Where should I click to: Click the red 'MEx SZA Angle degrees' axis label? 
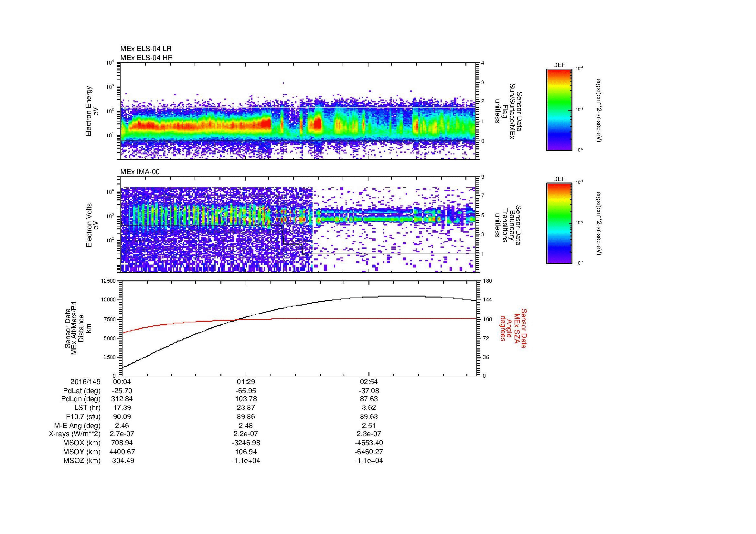513,328
